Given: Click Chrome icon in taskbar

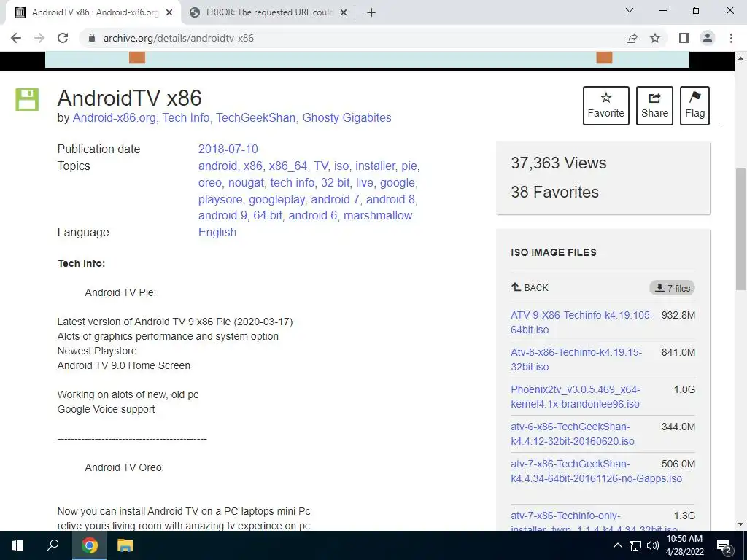Looking at the screenshot, I should click(x=89, y=545).
